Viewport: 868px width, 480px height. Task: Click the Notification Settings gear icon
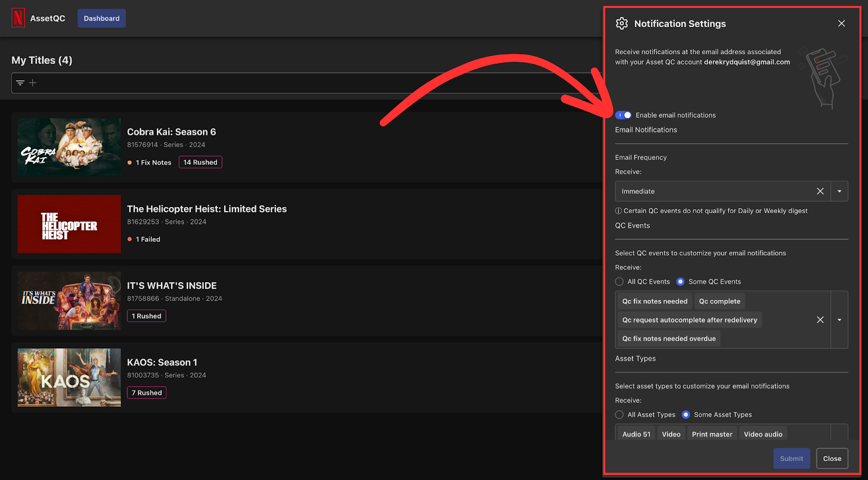point(622,23)
